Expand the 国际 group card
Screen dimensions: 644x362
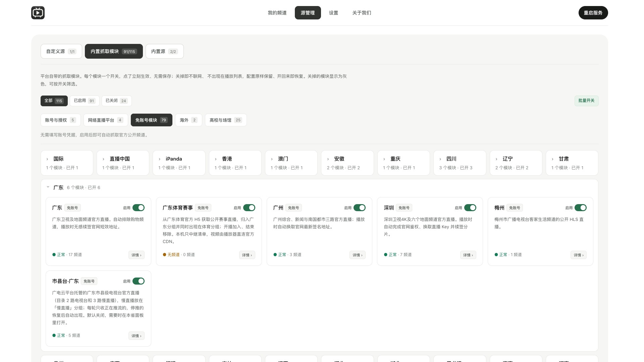[x=67, y=163]
